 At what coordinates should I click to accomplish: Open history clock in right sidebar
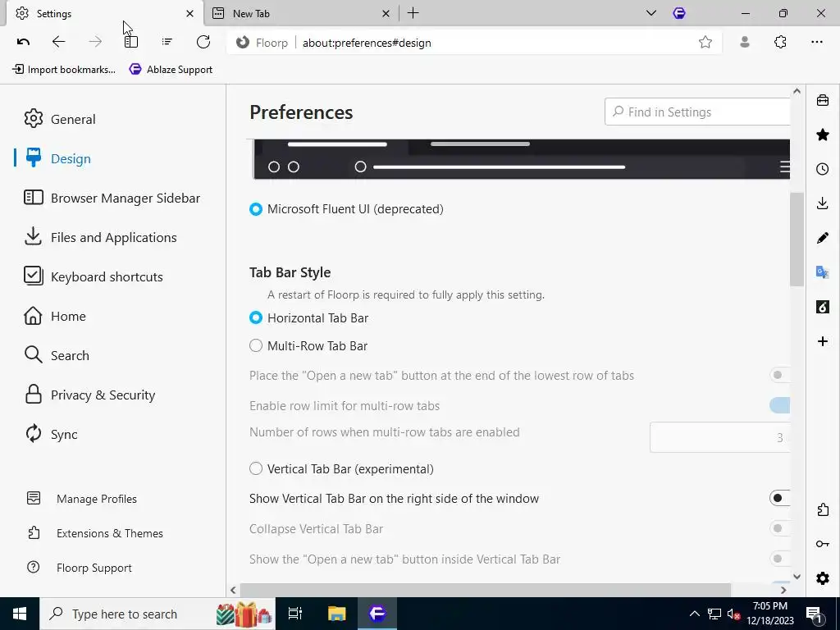823,169
